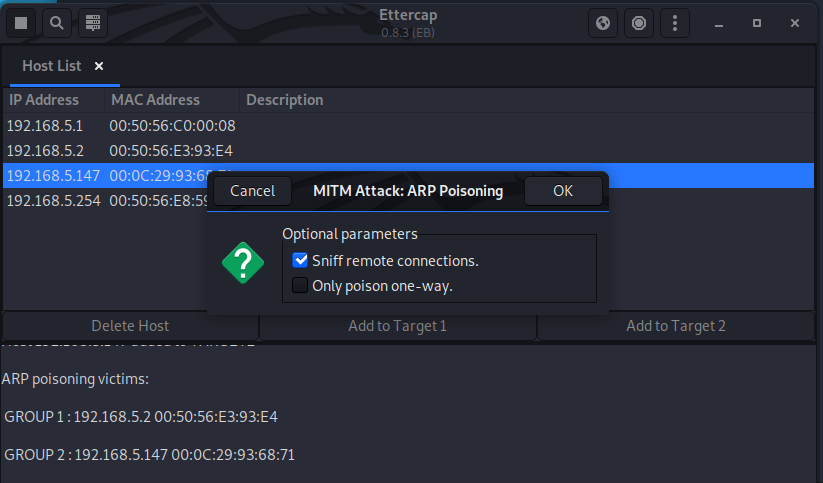Click Add to Target 2
Screen dimensions: 823x483
tap(676, 325)
